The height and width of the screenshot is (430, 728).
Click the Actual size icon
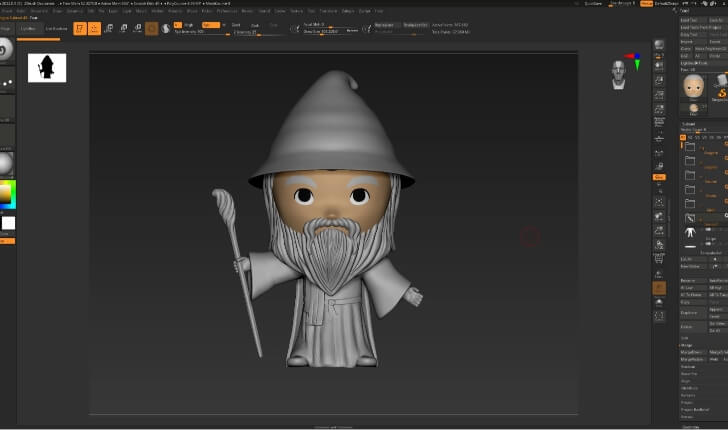pyautogui.click(x=659, y=95)
